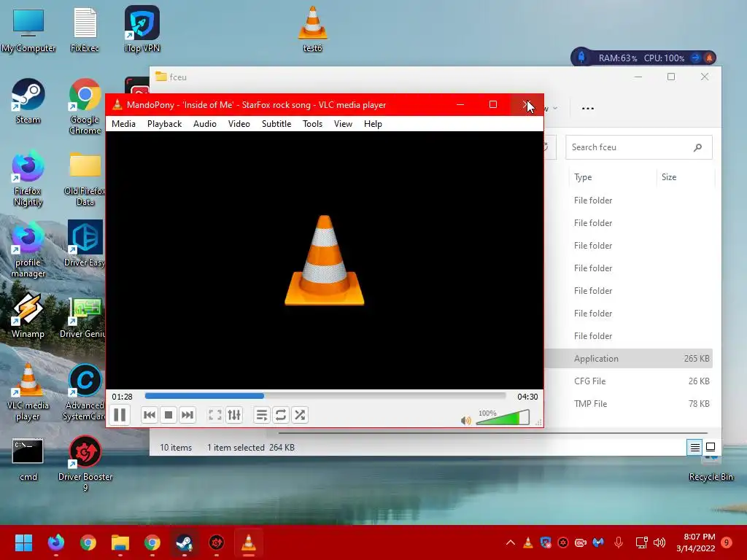747x560 pixels.
Task: Adjust the VLC volume slider
Action: click(503, 417)
